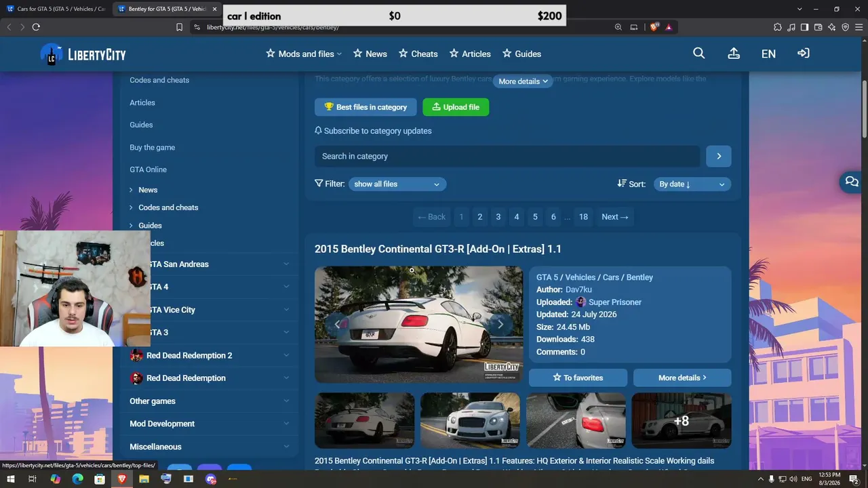Open the site search magnifier icon

(x=699, y=54)
